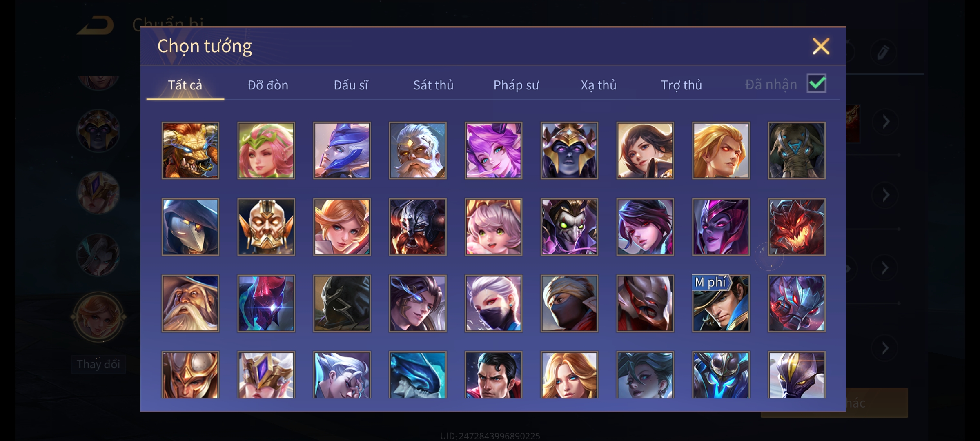Open the 'Xạ thủ' tab

click(599, 85)
